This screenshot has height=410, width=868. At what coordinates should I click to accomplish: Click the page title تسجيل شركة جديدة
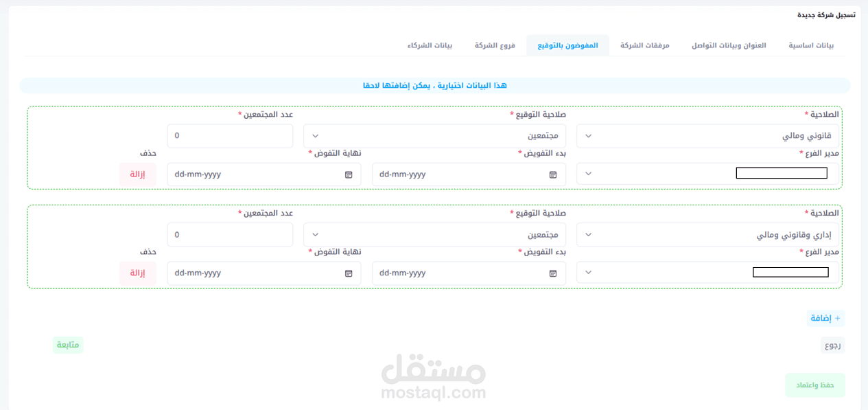coord(826,14)
